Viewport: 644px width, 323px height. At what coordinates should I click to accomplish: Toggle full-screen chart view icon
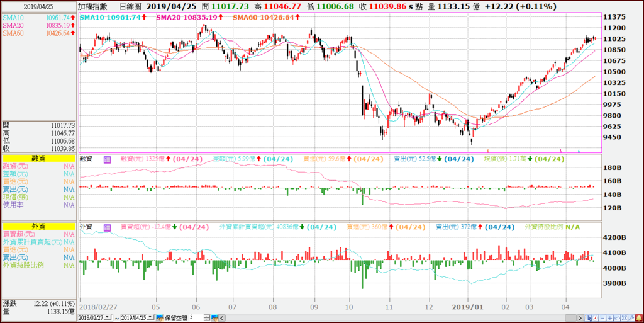625,318
